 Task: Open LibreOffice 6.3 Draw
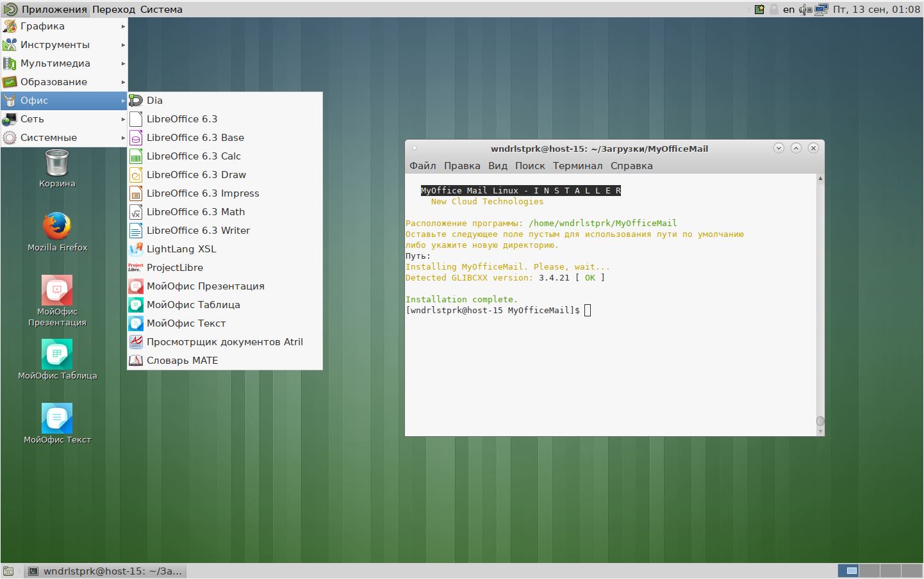(x=225, y=175)
